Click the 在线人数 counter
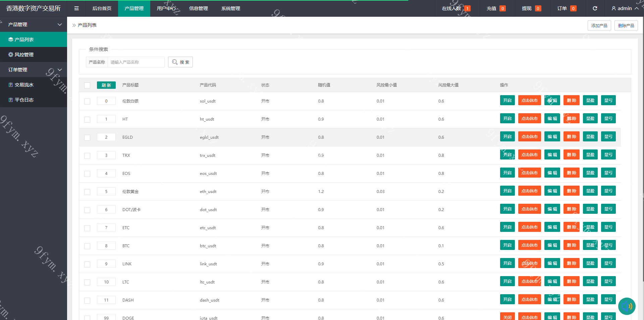The image size is (644, 320). 456,8
